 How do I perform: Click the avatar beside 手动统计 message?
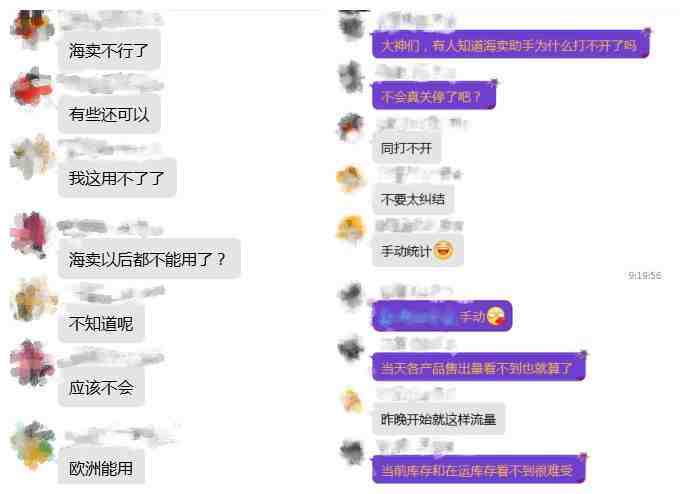[351, 228]
